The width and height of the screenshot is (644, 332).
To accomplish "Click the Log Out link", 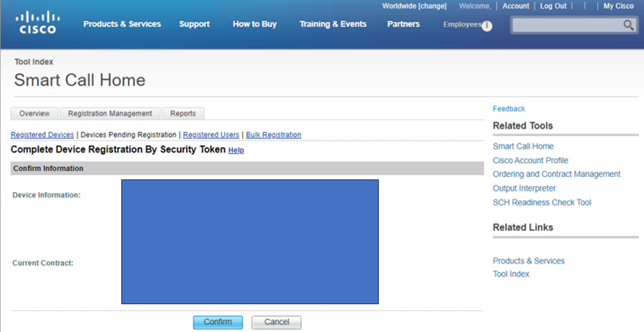I will pyautogui.click(x=553, y=6).
